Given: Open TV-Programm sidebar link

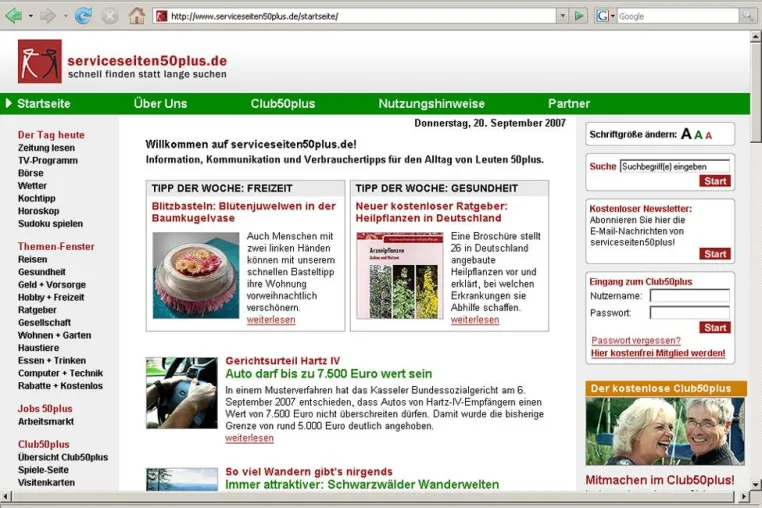Looking at the screenshot, I should point(48,160).
